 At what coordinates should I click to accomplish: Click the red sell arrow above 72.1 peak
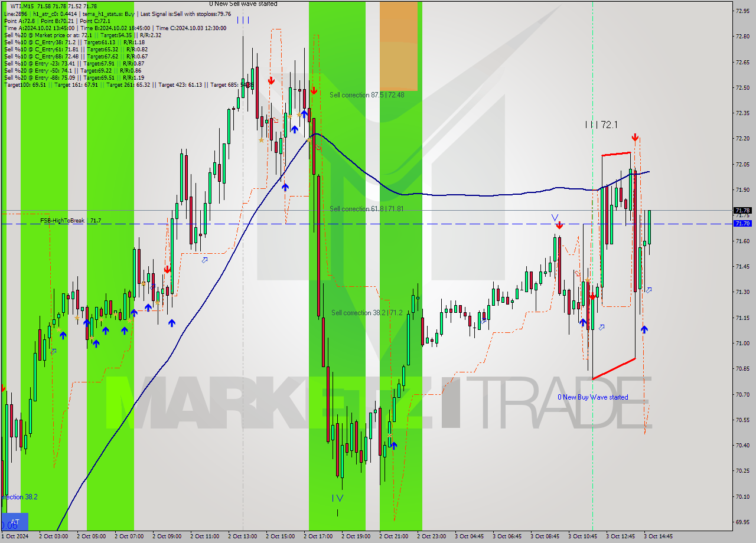pos(635,138)
